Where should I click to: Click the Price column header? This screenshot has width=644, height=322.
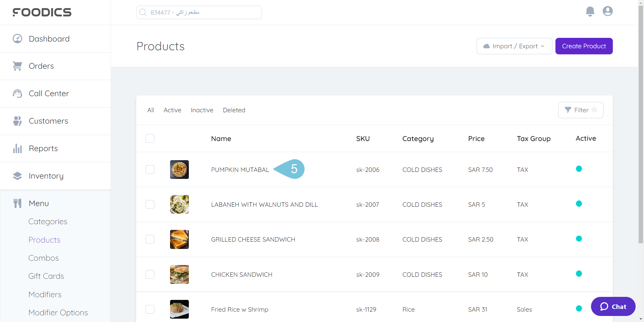click(476, 139)
